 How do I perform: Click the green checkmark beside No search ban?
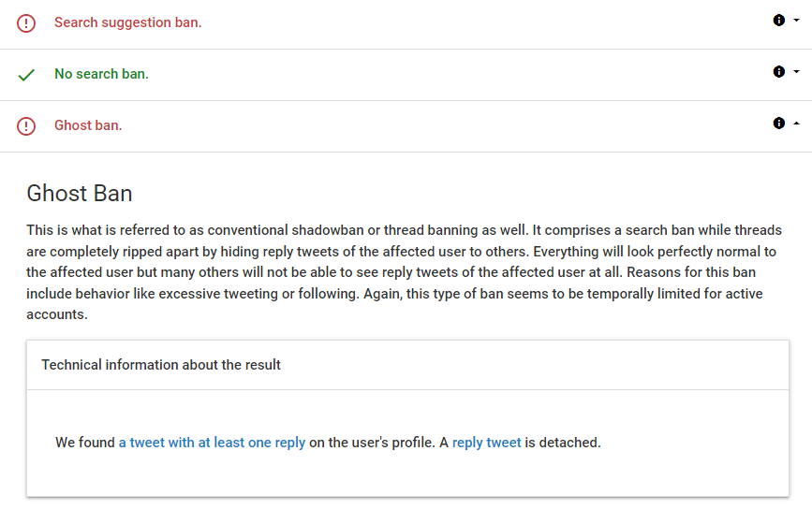coord(26,75)
